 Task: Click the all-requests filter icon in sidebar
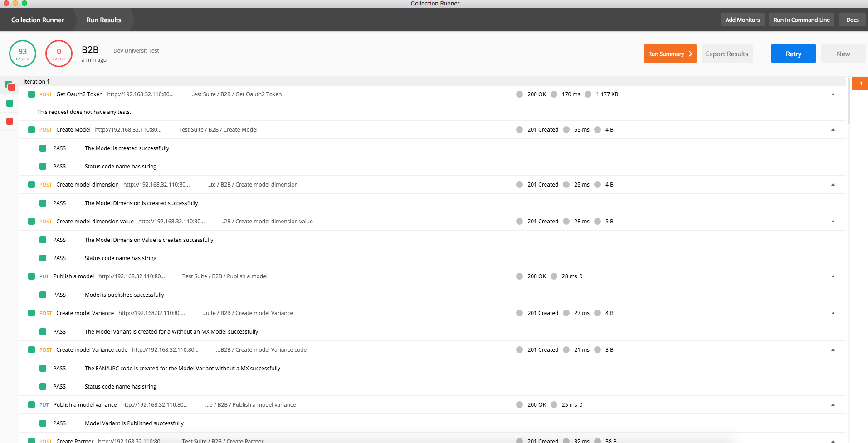(x=9, y=85)
